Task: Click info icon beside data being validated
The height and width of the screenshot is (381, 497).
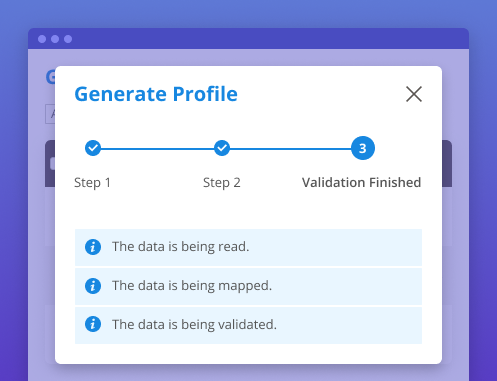Action: (93, 324)
